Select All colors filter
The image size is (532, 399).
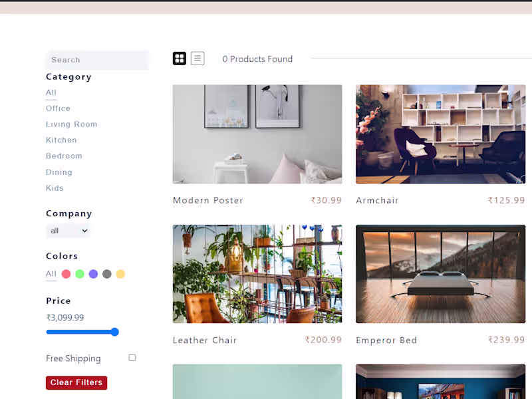click(51, 274)
